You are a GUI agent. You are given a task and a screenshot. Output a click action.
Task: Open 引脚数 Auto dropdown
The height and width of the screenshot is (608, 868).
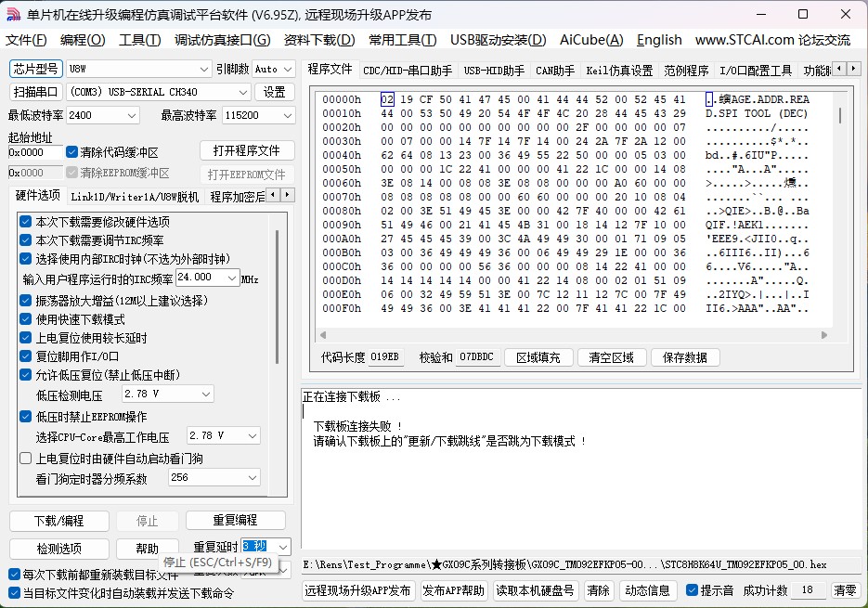pos(287,70)
